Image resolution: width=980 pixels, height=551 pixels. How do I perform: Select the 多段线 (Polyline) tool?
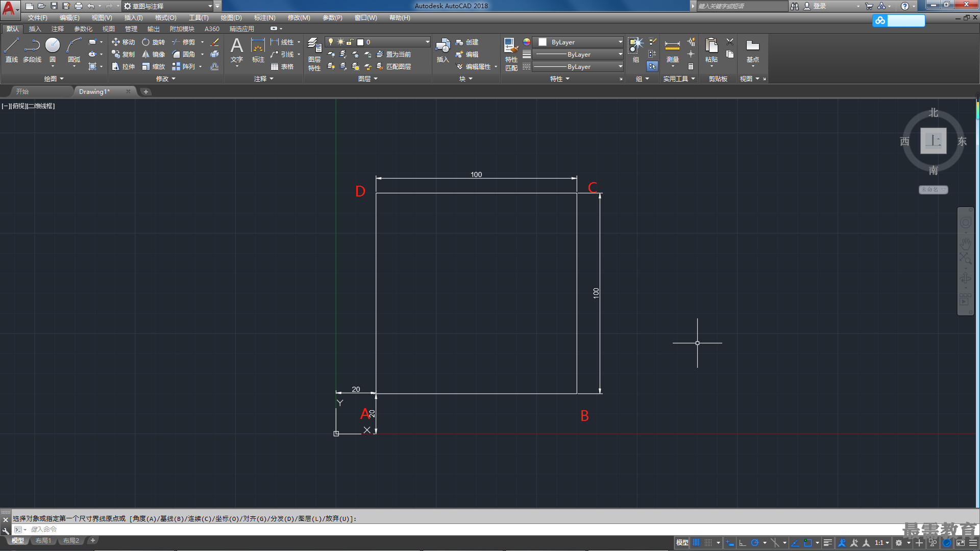click(32, 50)
